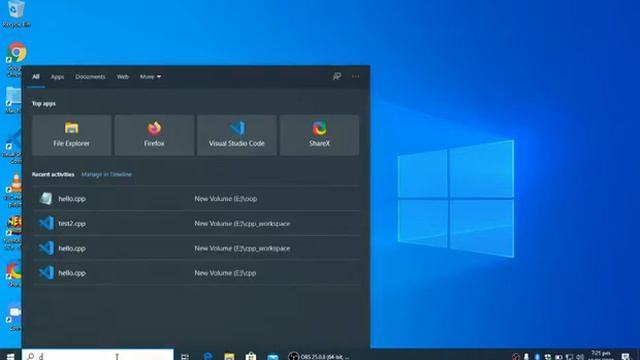This screenshot has width=640, height=360.
Task: Launch Microsoft Edge from taskbar
Action: coord(208,356)
